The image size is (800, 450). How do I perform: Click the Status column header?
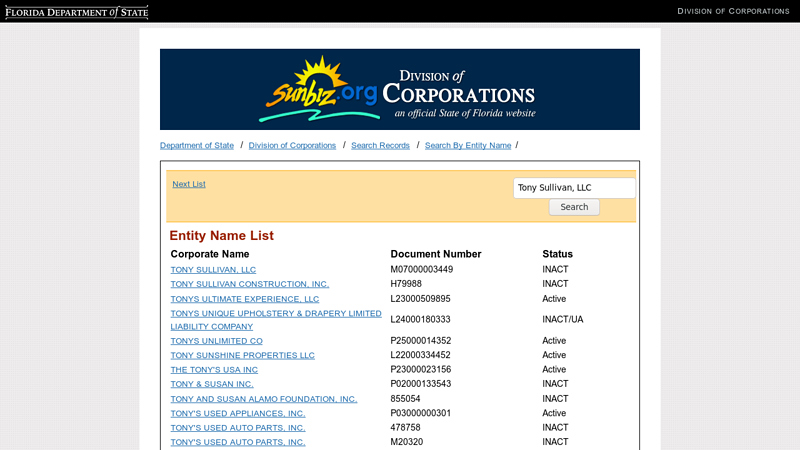click(557, 254)
